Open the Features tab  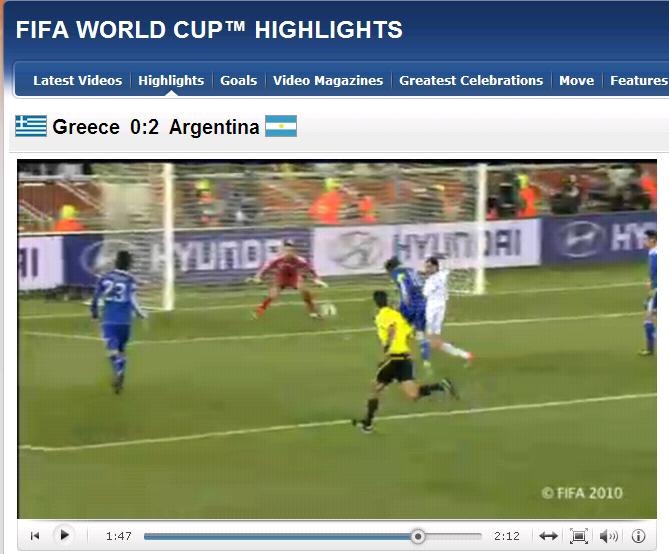click(638, 80)
